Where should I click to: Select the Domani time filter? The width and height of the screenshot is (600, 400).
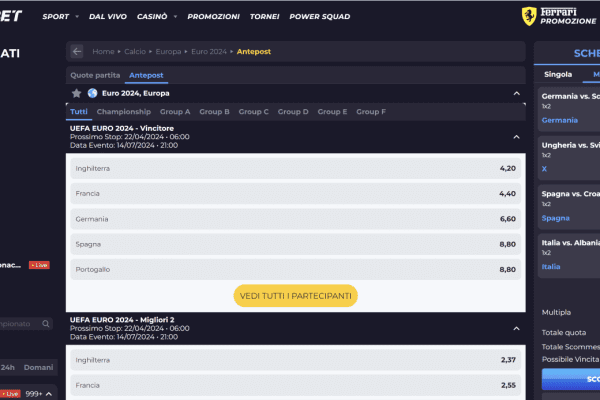click(38, 367)
